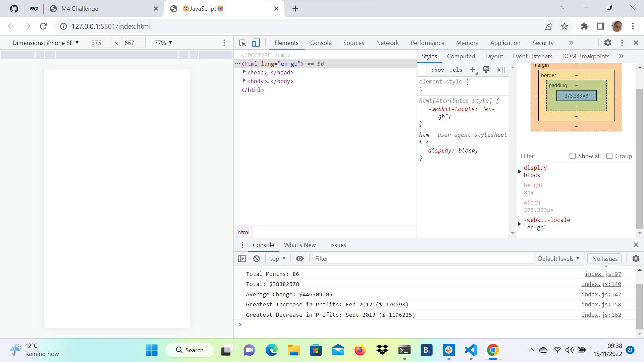Open DevTools settings gear
This screenshot has width=644, height=362.
[607, 43]
